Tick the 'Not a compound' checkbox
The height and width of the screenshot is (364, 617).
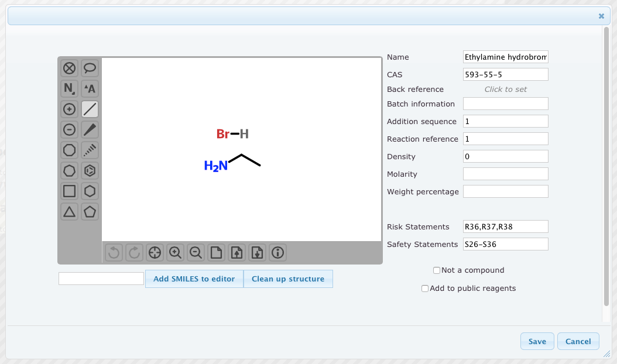(436, 270)
